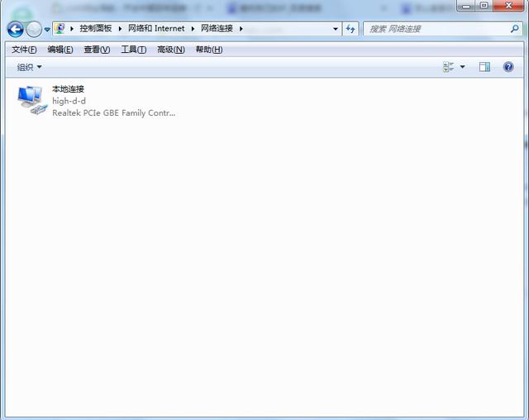Toggle the preview pane icon
Screen dimensions: 529x420
[485, 67]
